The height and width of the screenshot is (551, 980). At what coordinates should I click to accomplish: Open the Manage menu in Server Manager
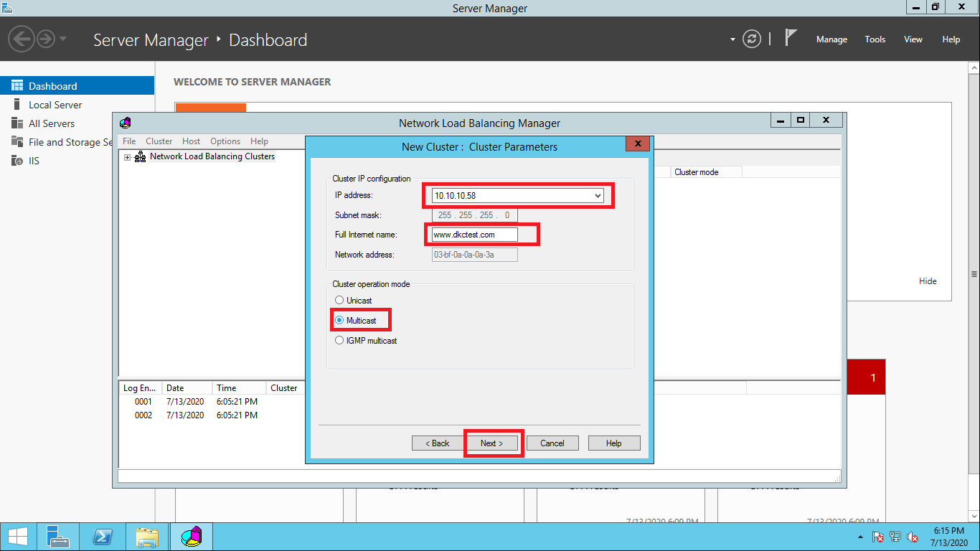coord(831,39)
